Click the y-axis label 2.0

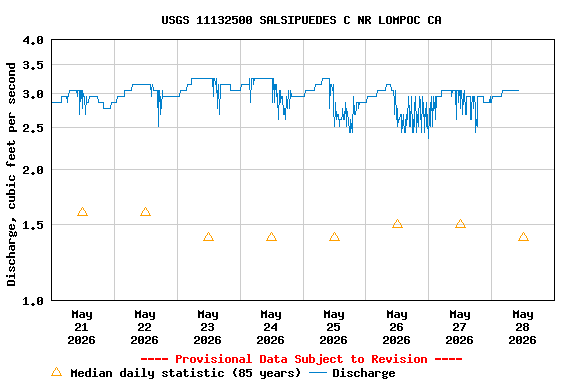(33, 170)
